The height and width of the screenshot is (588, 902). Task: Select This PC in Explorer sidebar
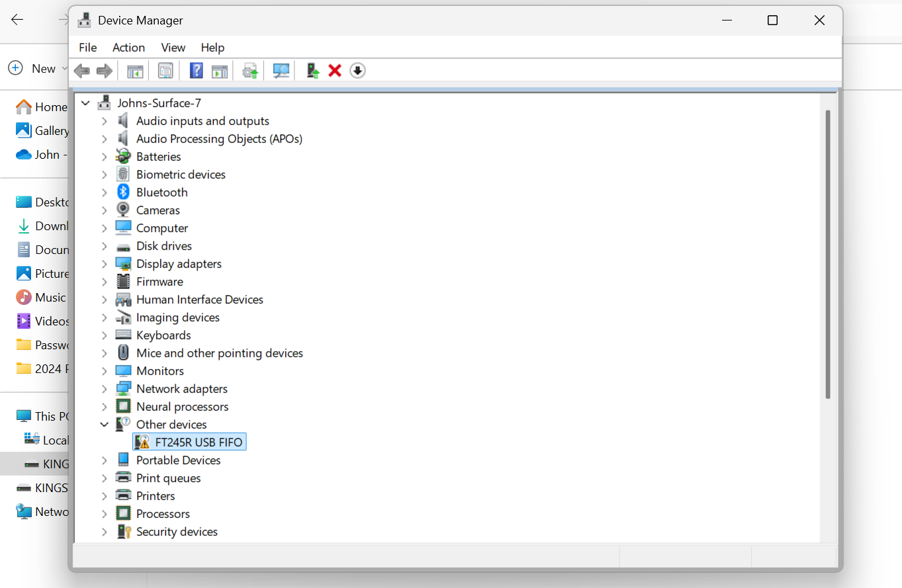(42, 417)
